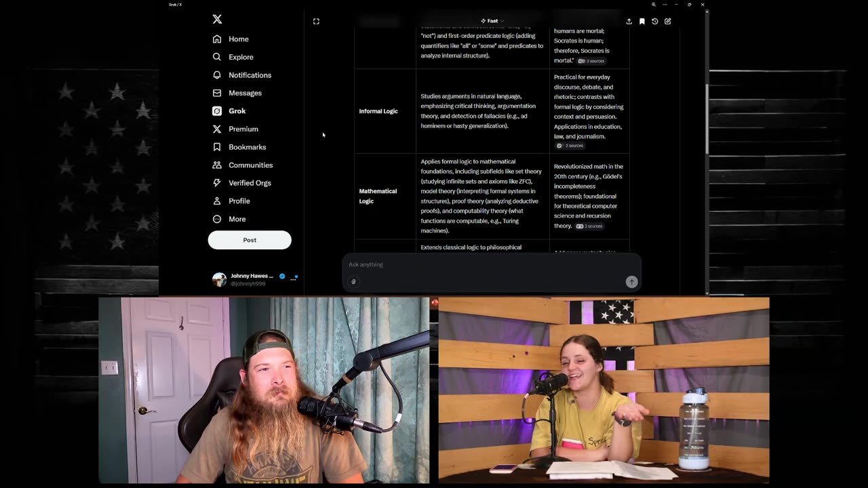This screenshot has height=488, width=868.
Task: Open Verified Orgs label link
Action: point(250,183)
